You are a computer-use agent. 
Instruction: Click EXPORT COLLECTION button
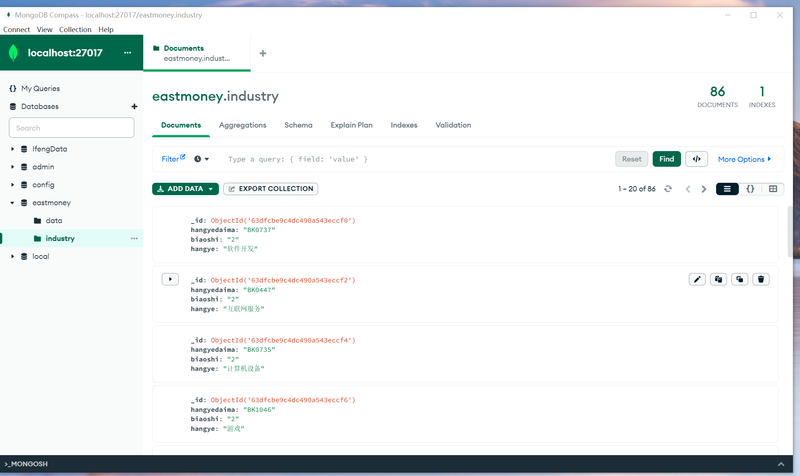pos(270,189)
